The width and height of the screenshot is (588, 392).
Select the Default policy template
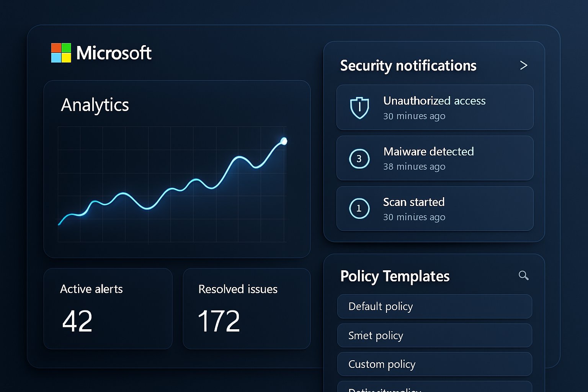click(434, 306)
